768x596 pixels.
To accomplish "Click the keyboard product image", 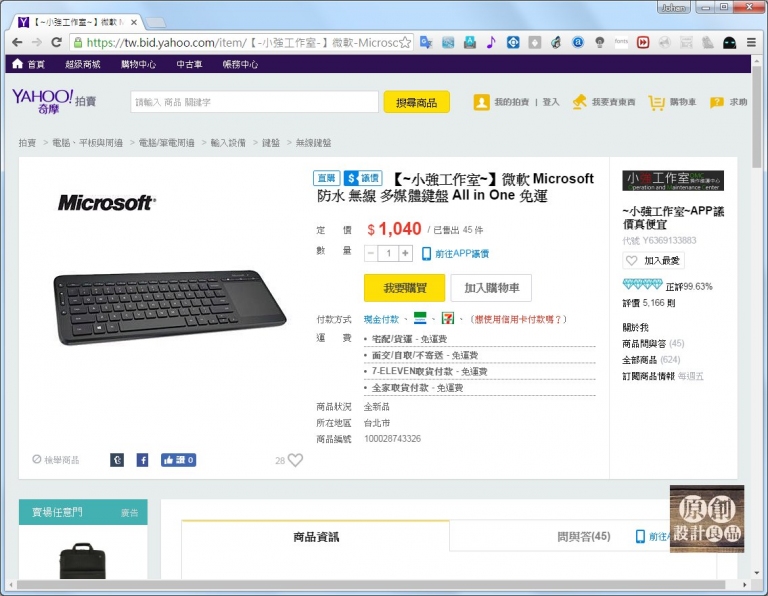I will [169, 307].
